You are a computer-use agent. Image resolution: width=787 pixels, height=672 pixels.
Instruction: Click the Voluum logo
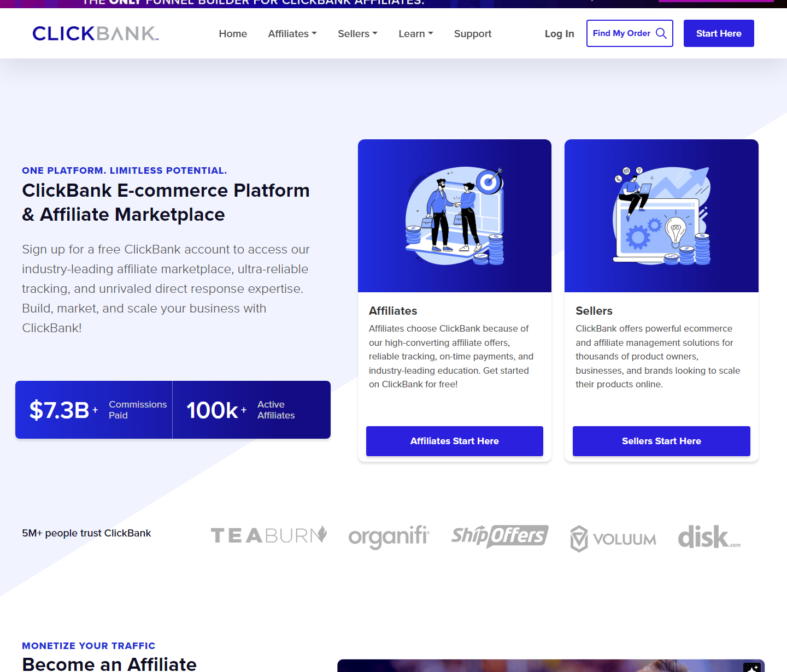click(x=613, y=539)
